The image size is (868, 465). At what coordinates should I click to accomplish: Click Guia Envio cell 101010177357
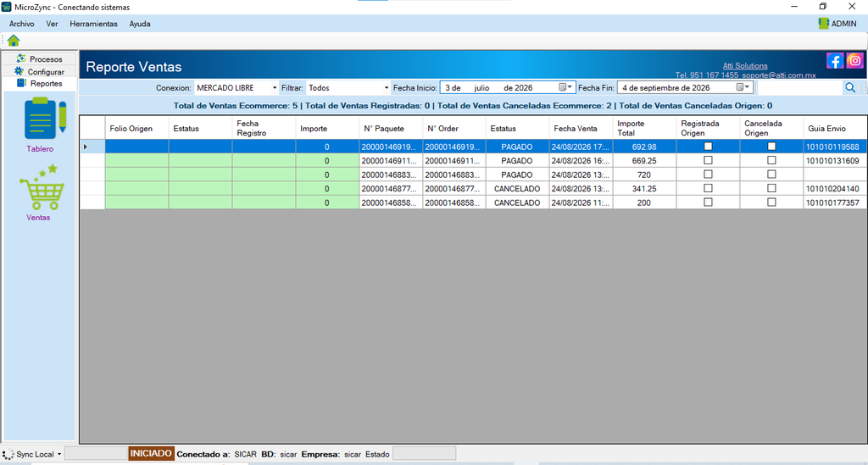(x=835, y=203)
